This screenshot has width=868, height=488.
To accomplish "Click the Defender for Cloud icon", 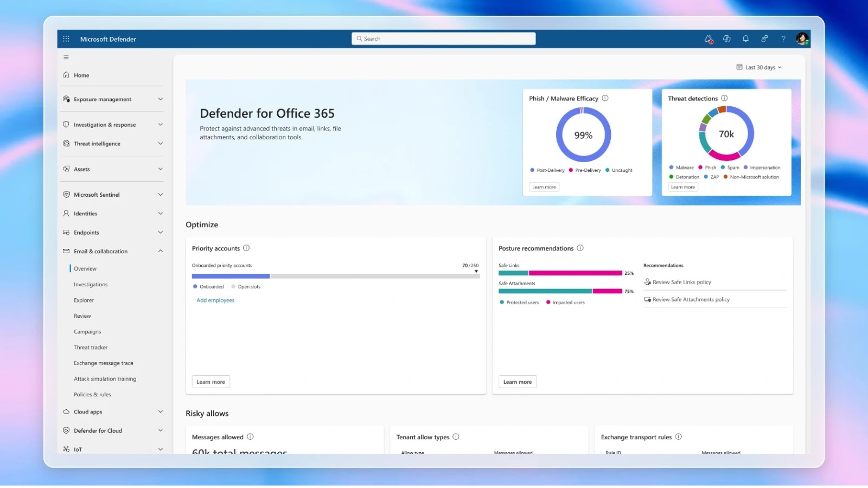I will coord(66,431).
